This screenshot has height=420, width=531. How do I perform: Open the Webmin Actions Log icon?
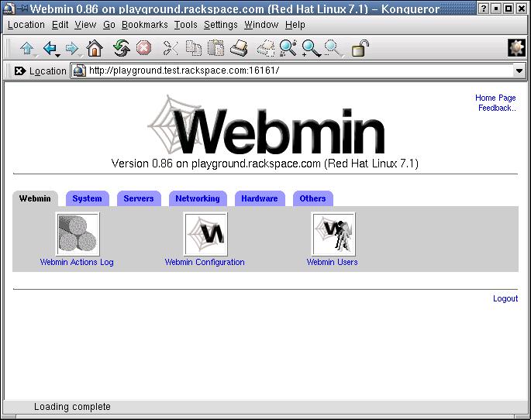click(78, 234)
